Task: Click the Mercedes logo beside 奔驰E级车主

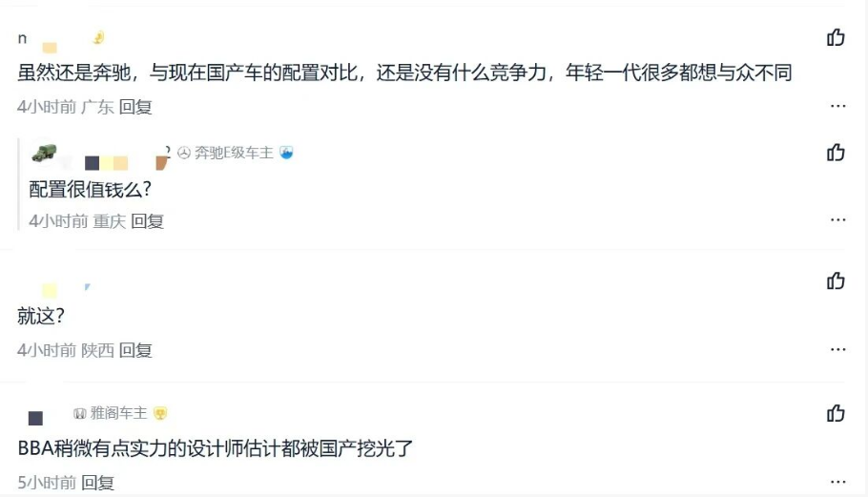Action: (184, 153)
